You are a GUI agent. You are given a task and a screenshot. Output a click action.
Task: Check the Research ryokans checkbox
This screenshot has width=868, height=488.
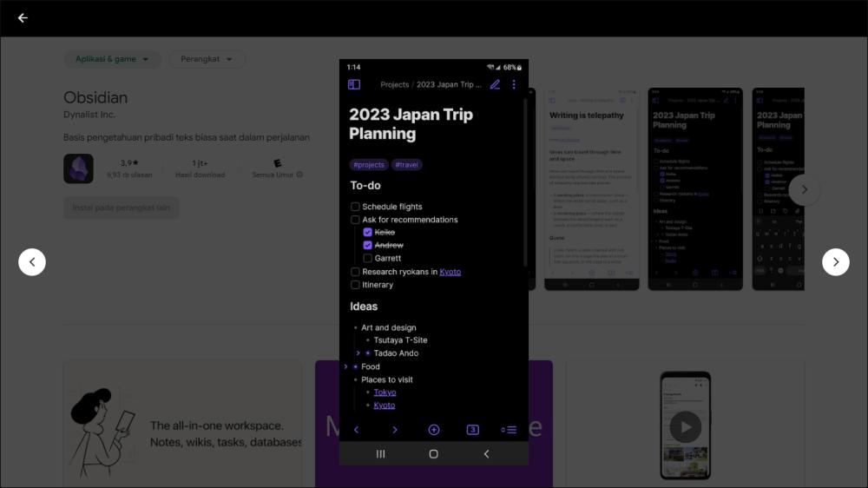point(355,272)
